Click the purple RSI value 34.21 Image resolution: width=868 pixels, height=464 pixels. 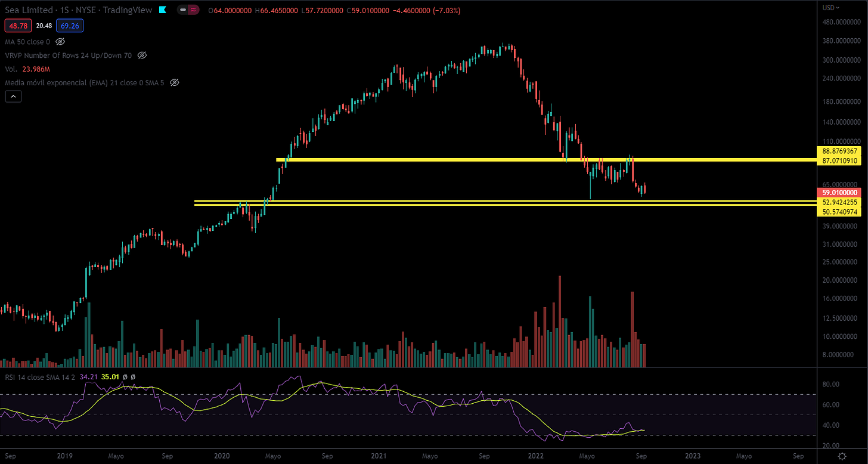click(x=88, y=376)
